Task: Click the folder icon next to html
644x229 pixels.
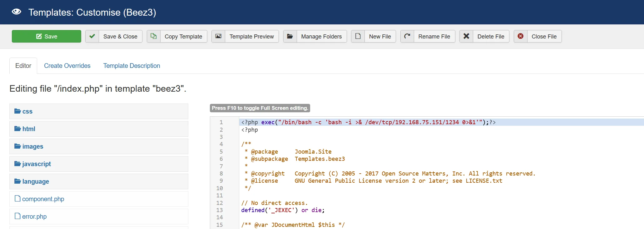Action: (17, 129)
